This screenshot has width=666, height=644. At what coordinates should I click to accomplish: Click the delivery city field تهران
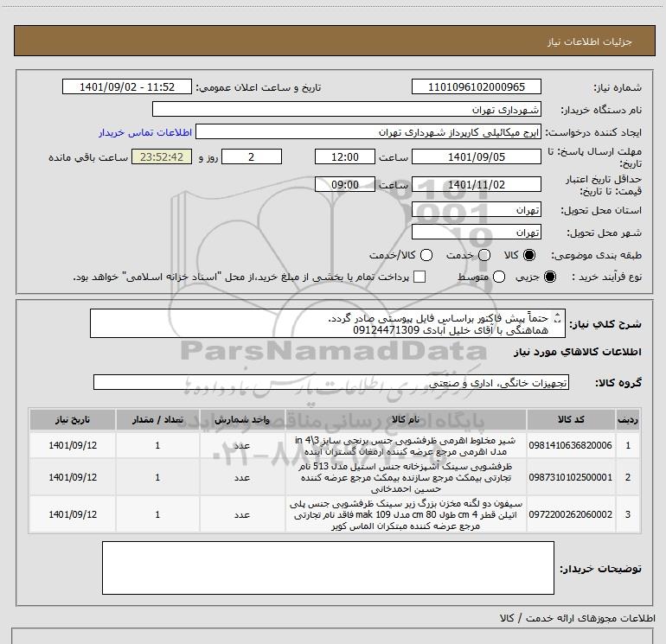(x=476, y=233)
